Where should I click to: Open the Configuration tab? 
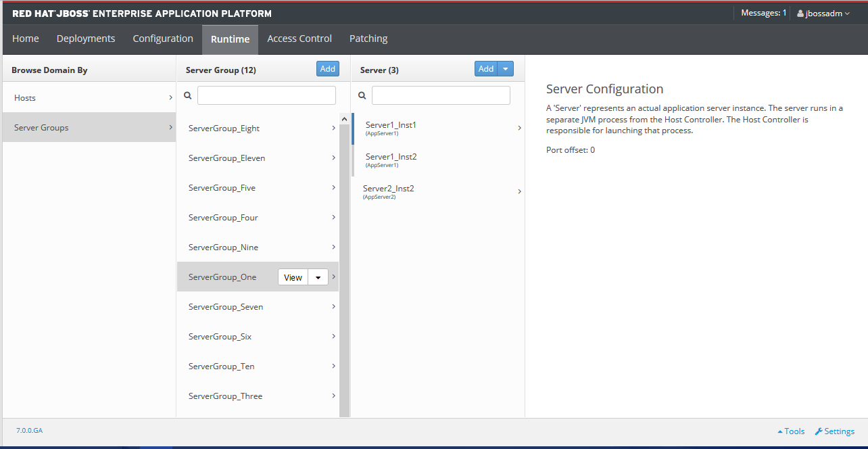pyautogui.click(x=163, y=39)
